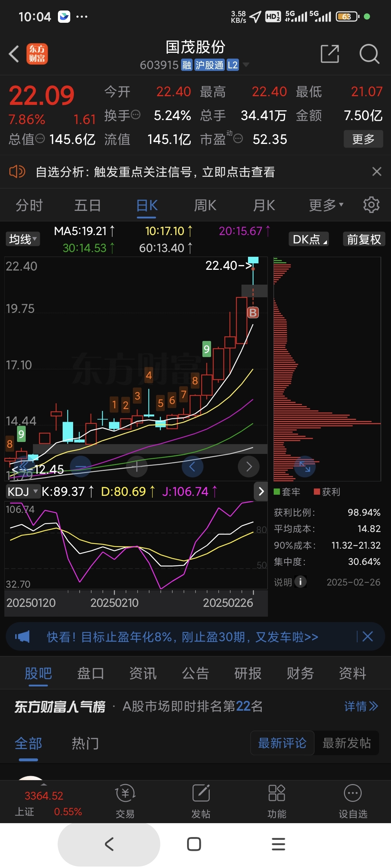Screen dimensions: 391x868
Task: Tap the 总值 info icon
Action: tap(40, 139)
